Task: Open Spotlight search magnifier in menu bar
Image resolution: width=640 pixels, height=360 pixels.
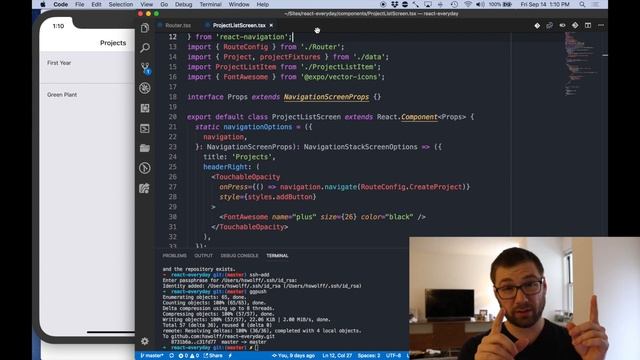Action: pos(582,4)
